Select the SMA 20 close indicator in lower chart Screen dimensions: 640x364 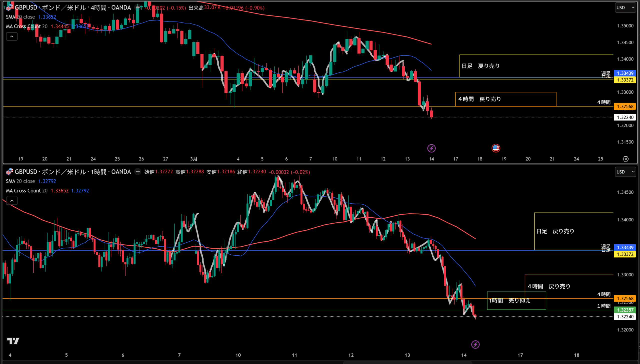[20, 181]
